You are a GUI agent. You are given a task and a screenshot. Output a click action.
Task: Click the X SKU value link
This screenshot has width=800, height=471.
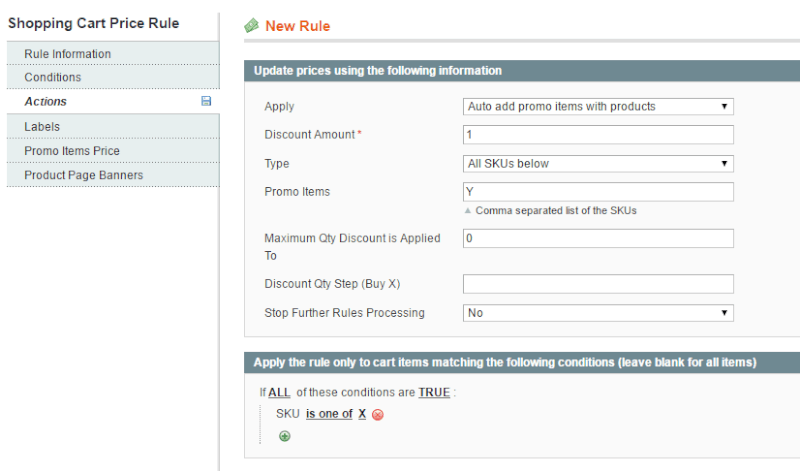pyautogui.click(x=362, y=414)
